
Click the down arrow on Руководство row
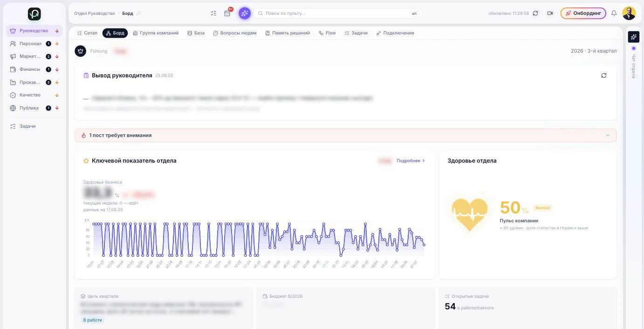pyautogui.click(x=57, y=31)
